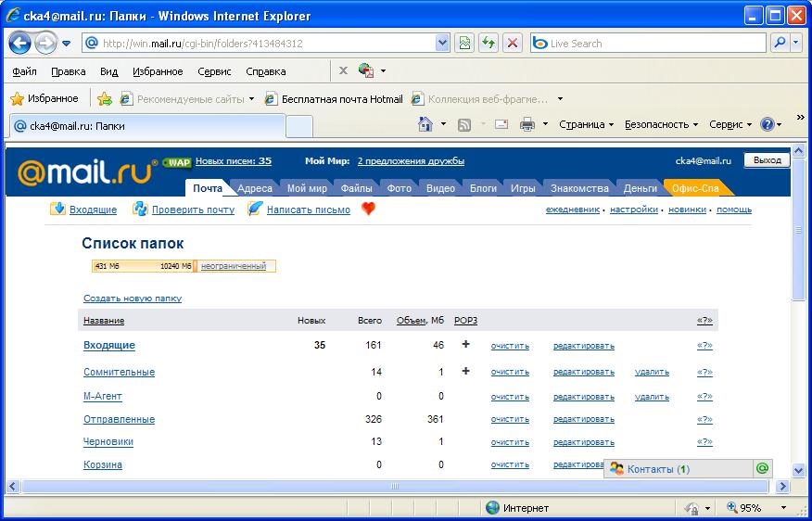Click the Print printer icon

click(527, 124)
